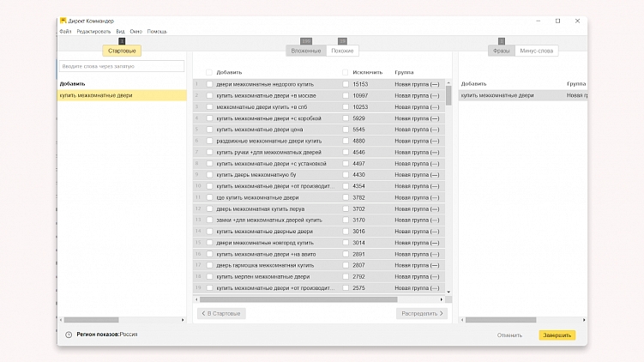Viewport: 644px width, 362px height.
Task: Open the Новая группа cell in the 4880 row
Action: pos(417,141)
